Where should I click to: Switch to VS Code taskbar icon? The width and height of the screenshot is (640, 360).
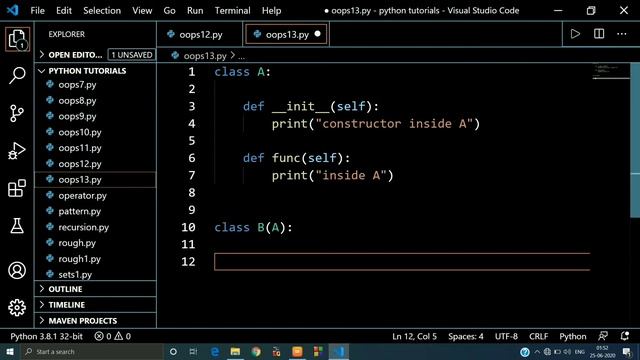point(339,351)
